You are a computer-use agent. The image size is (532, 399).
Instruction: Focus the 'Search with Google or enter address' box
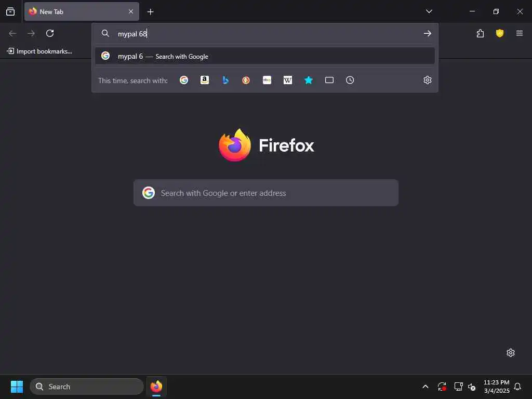pos(265,193)
